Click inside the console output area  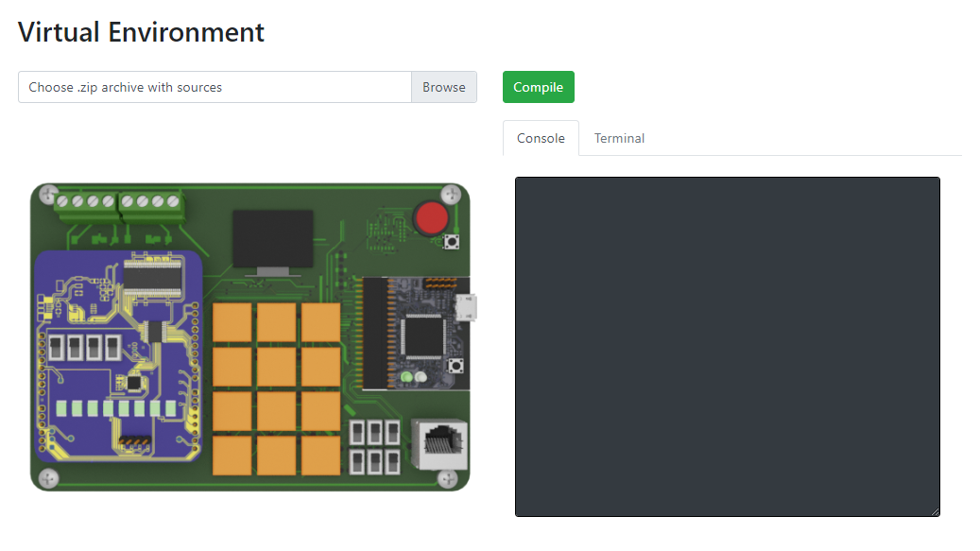click(x=727, y=345)
